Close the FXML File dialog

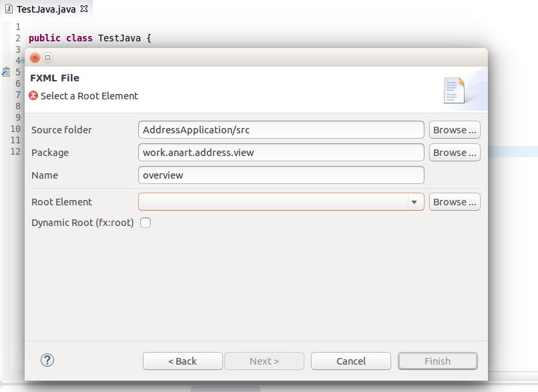pos(35,57)
